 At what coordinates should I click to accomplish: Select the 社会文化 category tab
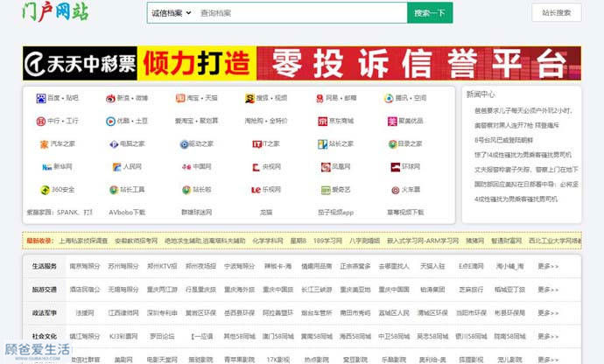pos(45,336)
